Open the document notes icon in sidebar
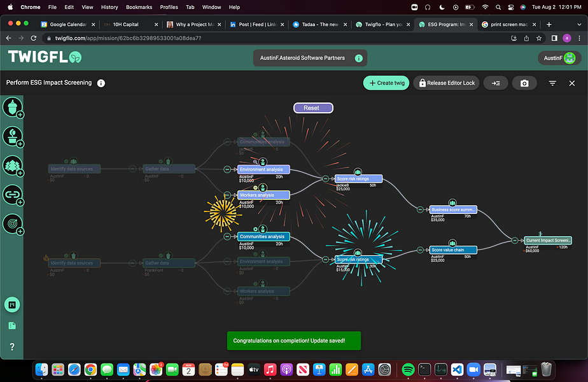Image resolution: width=588 pixels, height=382 pixels. pyautogui.click(x=12, y=326)
